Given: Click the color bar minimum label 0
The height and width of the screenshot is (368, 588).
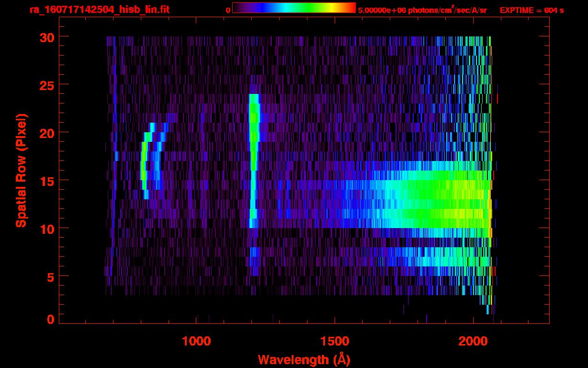Looking at the screenshot, I should point(228,10).
